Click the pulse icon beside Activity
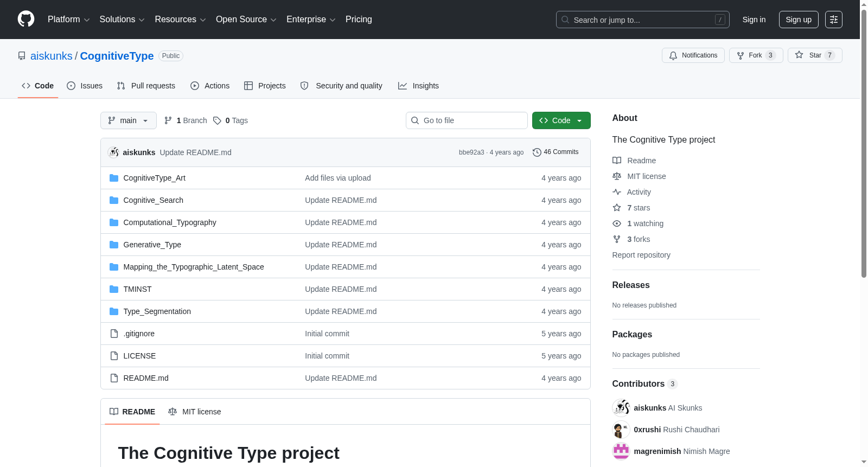The width and height of the screenshot is (868, 467). [617, 192]
